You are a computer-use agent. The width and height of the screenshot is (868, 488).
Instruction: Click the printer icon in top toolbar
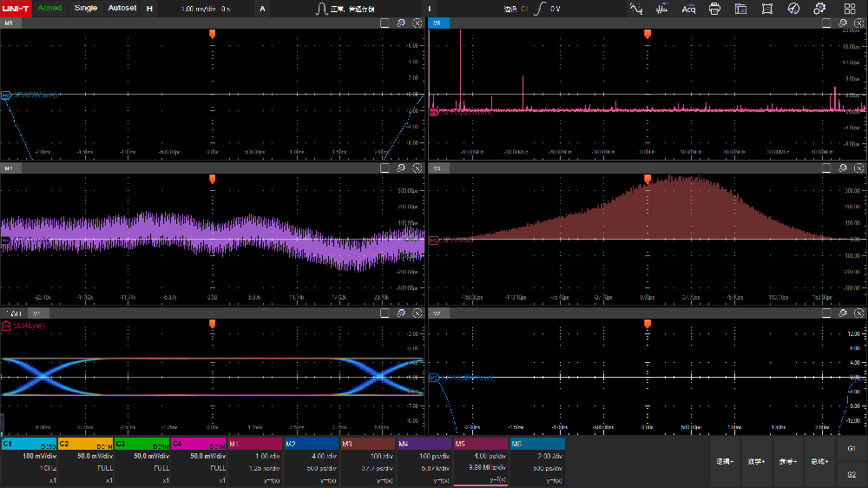[714, 9]
